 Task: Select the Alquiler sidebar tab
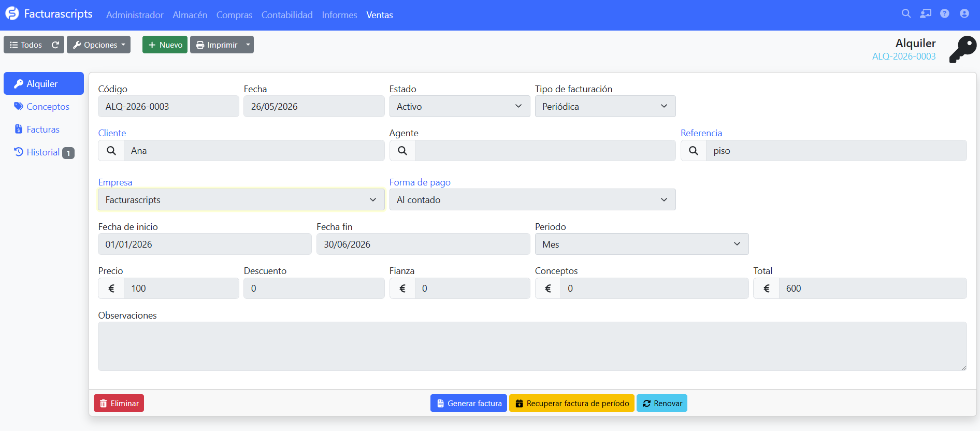tap(44, 83)
